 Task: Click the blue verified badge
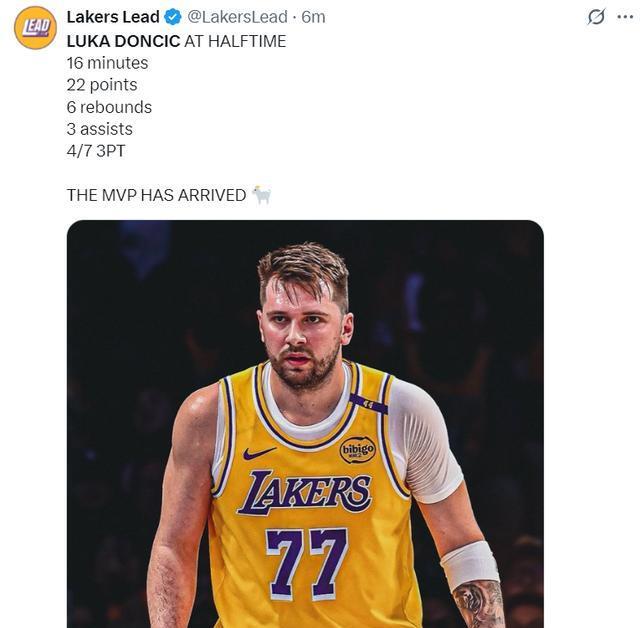[x=173, y=17]
